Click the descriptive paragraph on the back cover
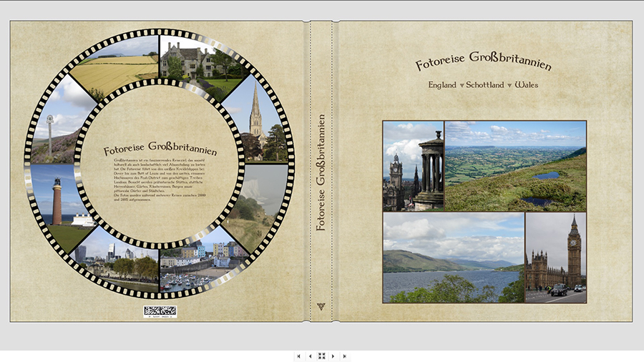This screenshot has width=644, height=362. coord(160,180)
